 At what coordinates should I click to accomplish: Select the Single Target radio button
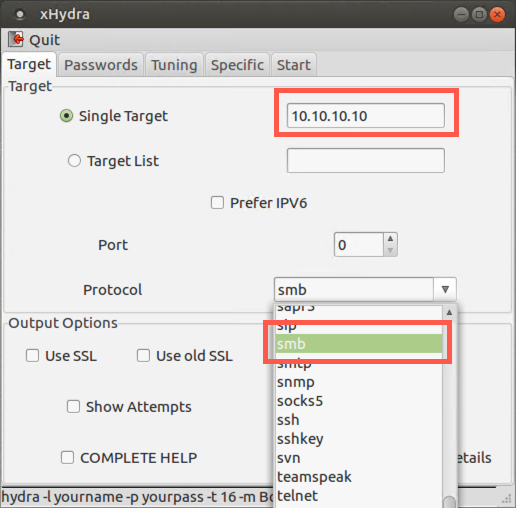click(66, 116)
